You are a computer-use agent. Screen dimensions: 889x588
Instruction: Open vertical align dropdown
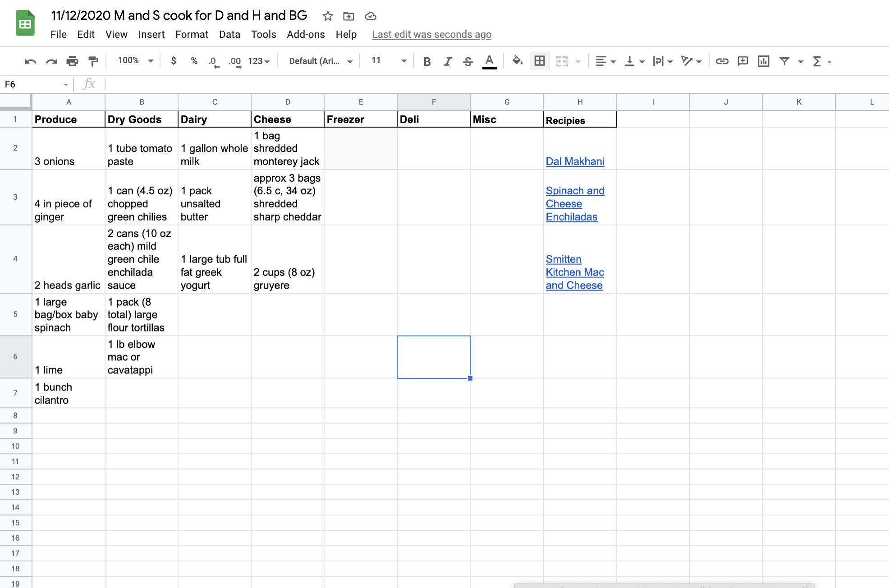tap(635, 61)
